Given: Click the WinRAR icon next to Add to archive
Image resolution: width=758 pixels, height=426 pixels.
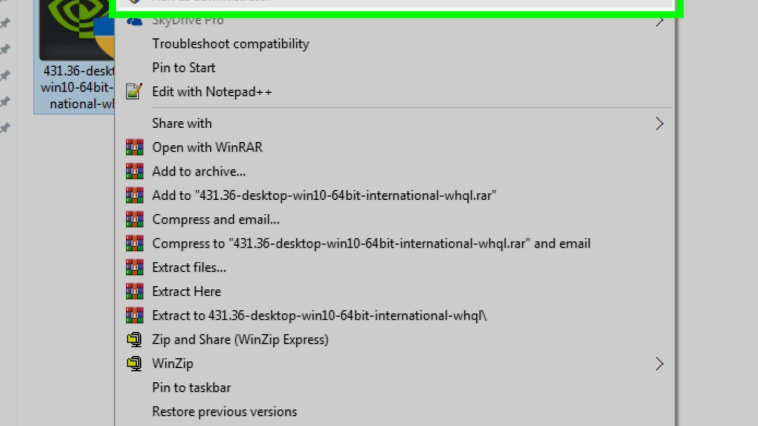Looking at the screenshot, I should 134,172.
